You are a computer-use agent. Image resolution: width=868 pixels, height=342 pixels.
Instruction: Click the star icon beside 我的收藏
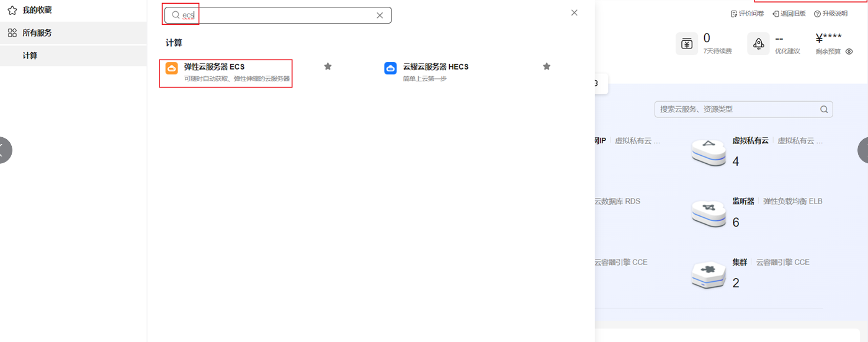pos(12,10)
